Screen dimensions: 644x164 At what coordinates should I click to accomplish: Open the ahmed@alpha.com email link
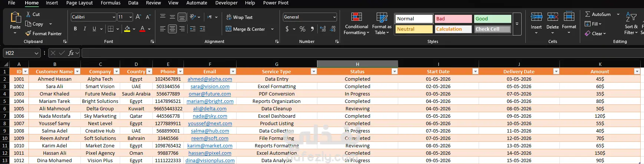click(x=210, y=79)
